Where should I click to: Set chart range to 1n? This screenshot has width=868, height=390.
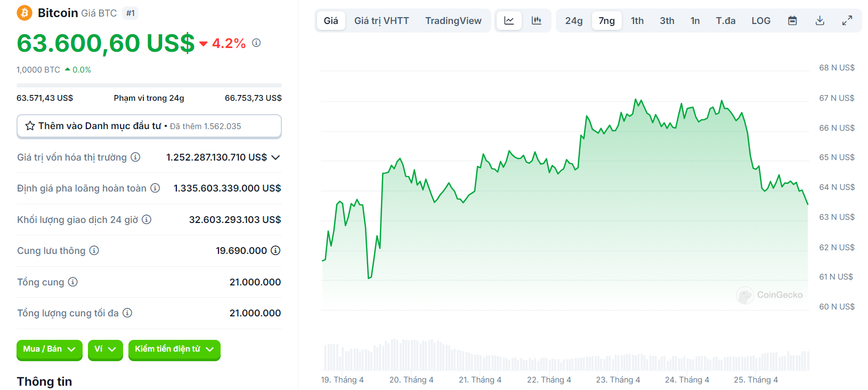(695, 21)
